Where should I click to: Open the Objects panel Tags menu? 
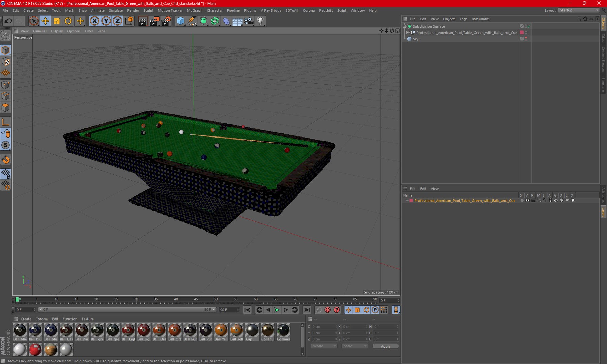[463, 19]
